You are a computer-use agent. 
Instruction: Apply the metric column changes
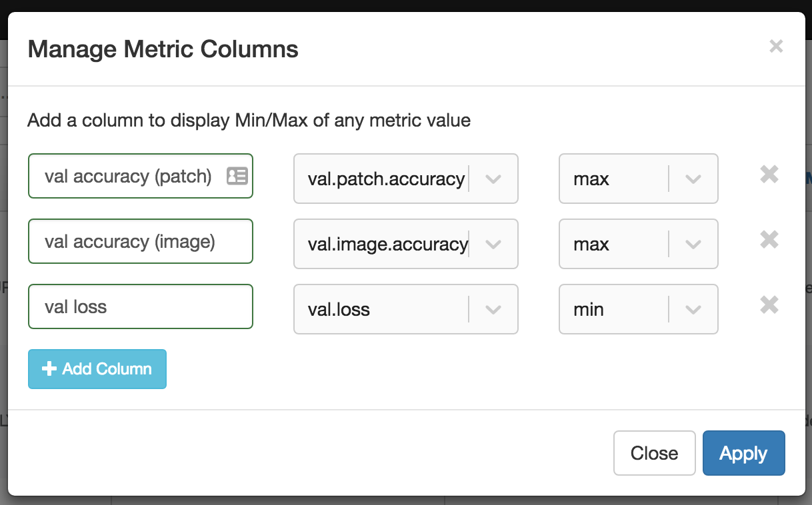(x=743, y=453)
